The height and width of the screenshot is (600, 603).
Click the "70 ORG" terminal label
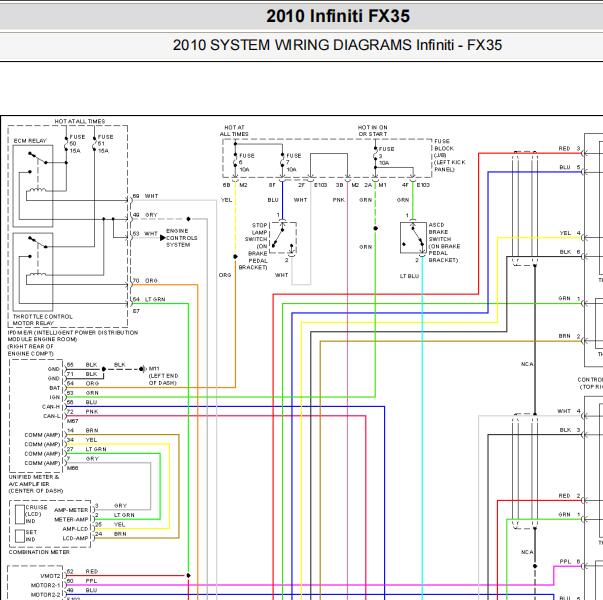pyautogui.click(x=145, y=281)
